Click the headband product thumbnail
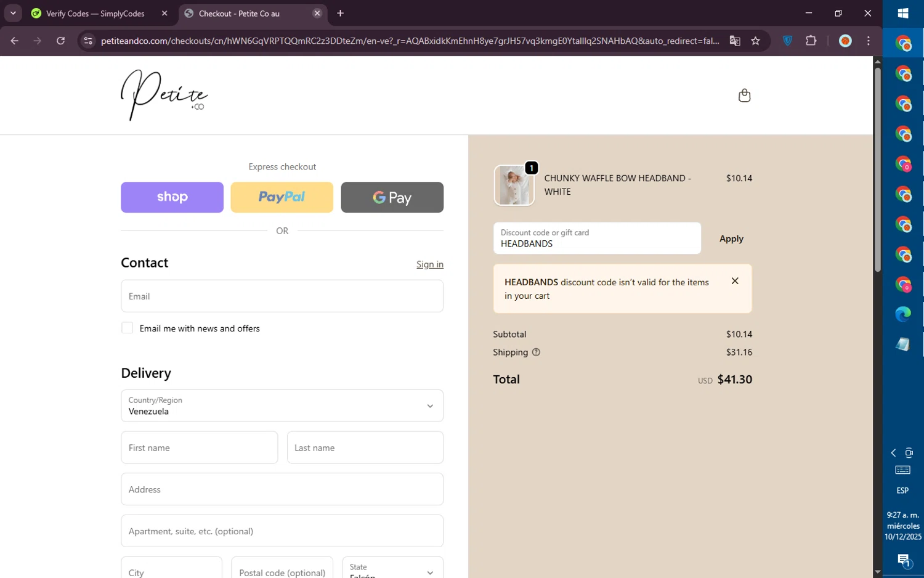This screenshot has width=924, height=578. (x=514, y=185)
